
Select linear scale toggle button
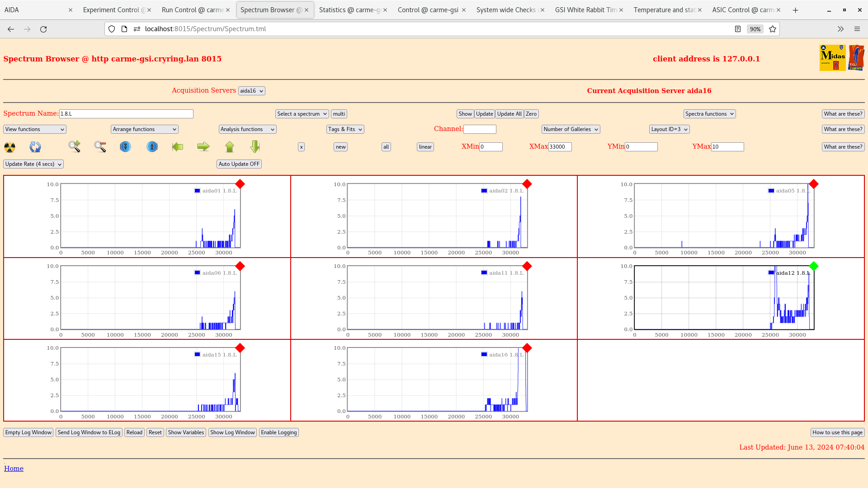pos(425,146)
